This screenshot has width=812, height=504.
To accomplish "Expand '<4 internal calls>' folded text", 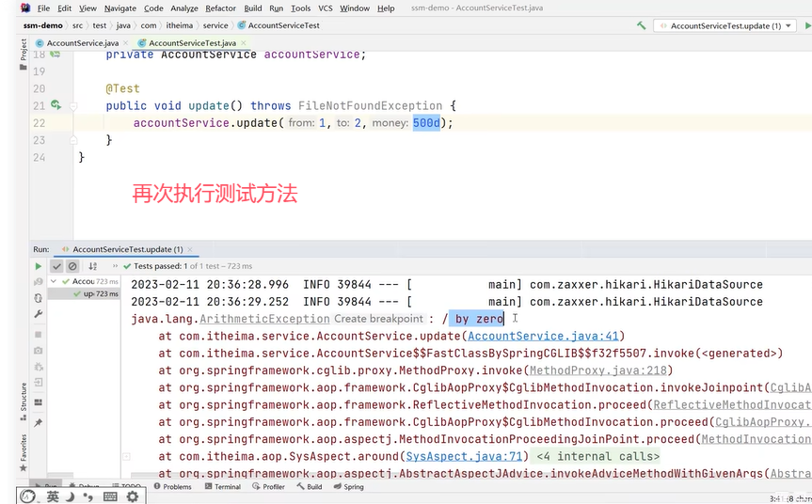I will 598,456.
